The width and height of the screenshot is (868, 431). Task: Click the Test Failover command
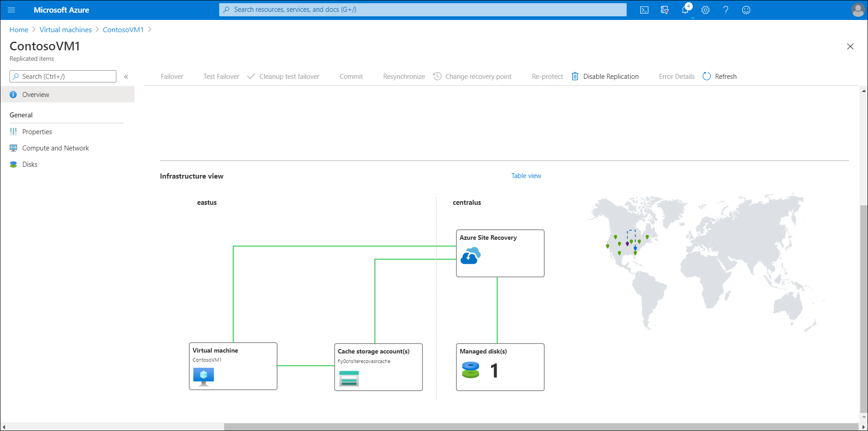(x=221, y=77)
